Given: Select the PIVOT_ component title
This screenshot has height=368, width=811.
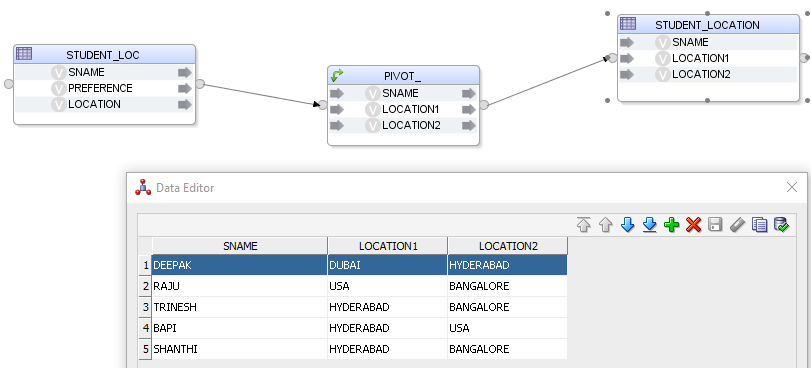Looking at the screenshot, I should tap(402, 76).
